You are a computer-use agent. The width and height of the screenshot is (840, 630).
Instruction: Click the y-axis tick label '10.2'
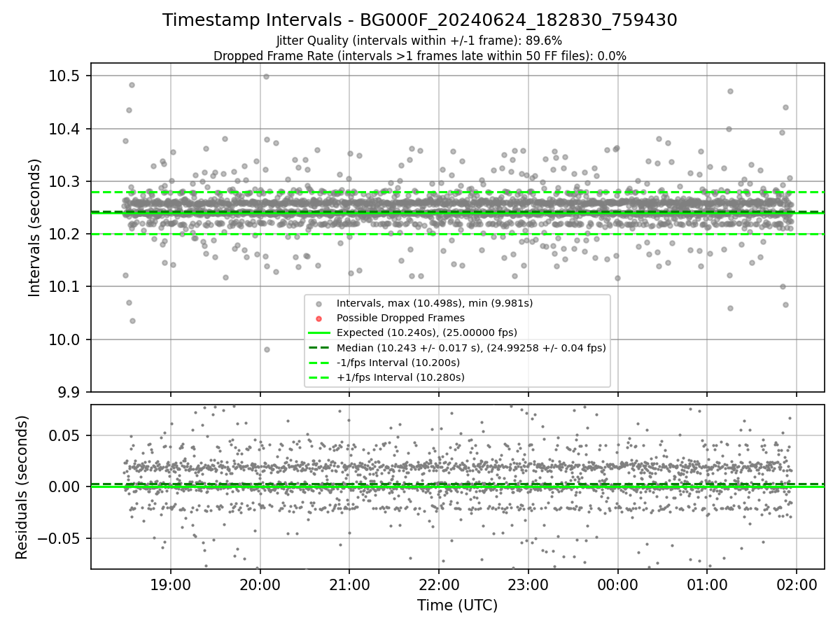[64, 234]
